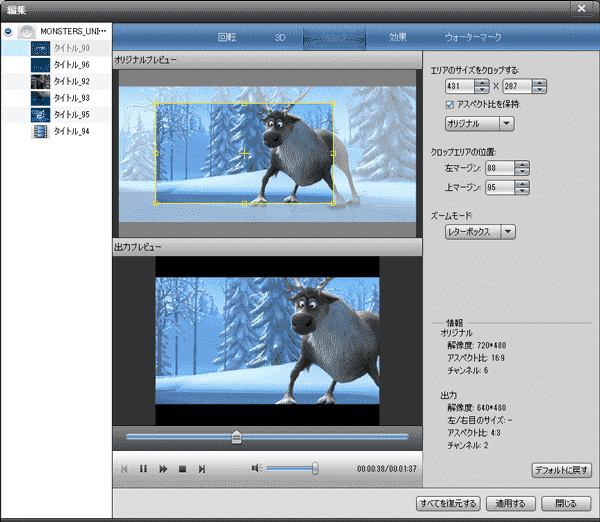Increase crop height with up arrow
Viewport: 600px width, 522px height.
tap(539, 83)
